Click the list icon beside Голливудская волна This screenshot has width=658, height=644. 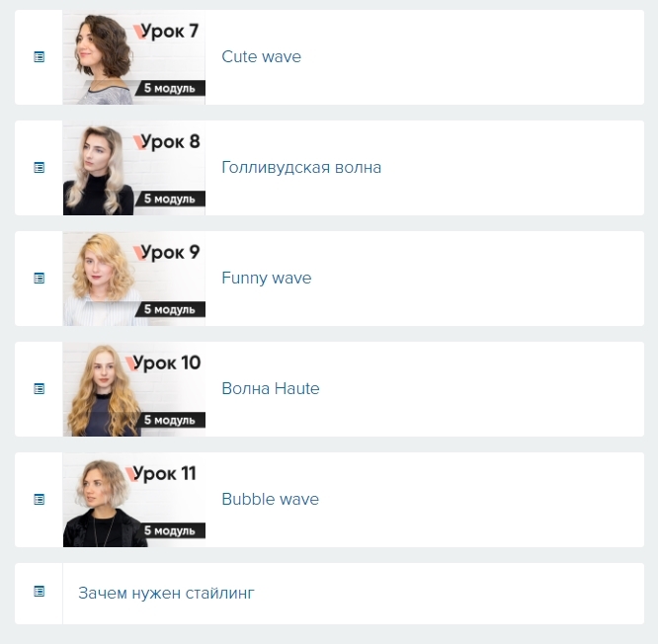tap(40, 167)
